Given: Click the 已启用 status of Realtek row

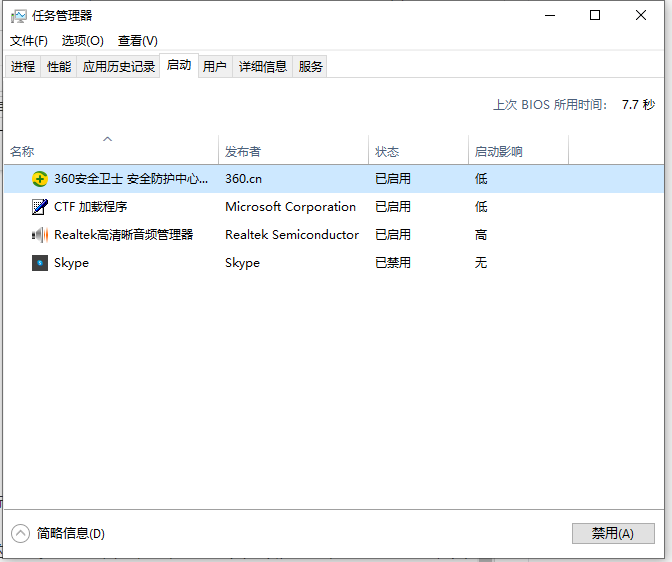Looking at the screenshot, I should [x=393, y=235].
